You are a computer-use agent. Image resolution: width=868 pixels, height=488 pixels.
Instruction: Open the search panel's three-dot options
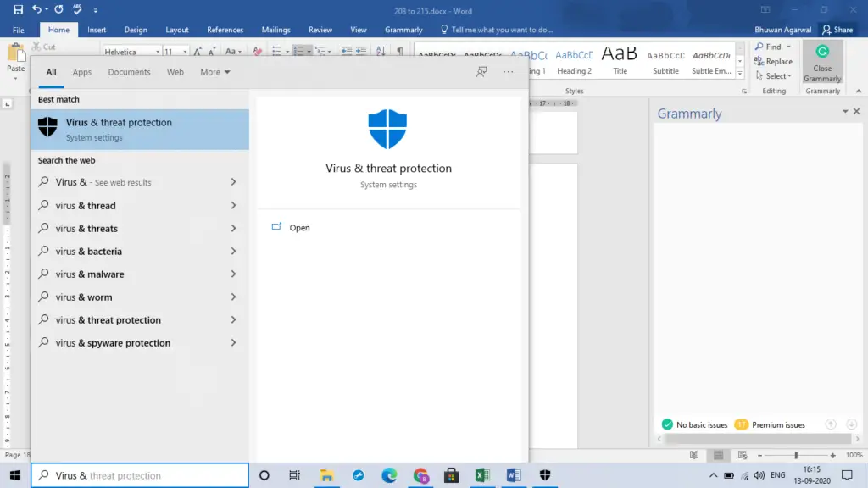tap(509, 72)
